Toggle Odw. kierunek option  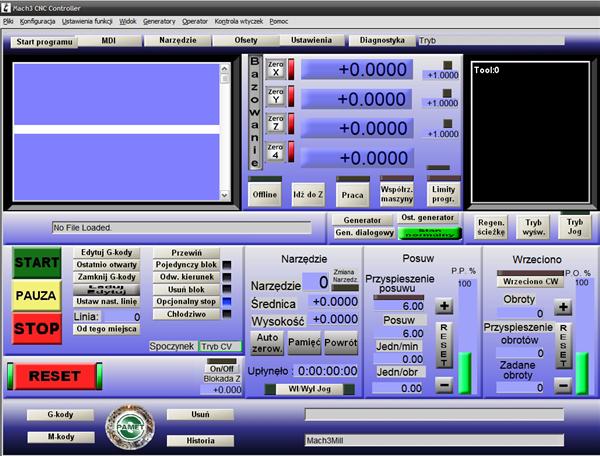tap(186, 277)
